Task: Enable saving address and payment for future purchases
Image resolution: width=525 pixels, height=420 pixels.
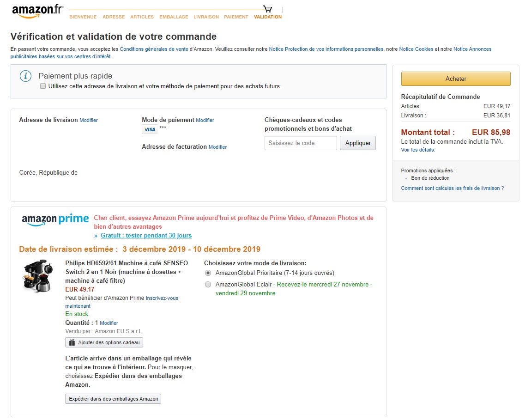Action: [43, 86]
